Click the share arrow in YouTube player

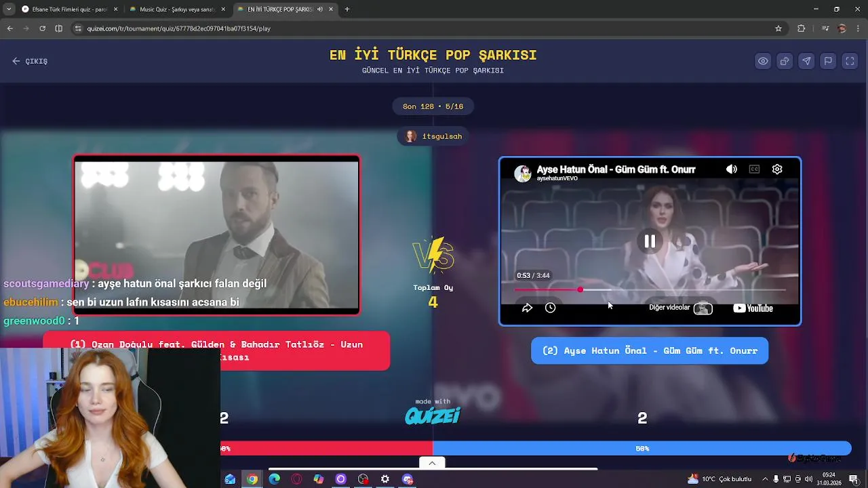[527, 308]
